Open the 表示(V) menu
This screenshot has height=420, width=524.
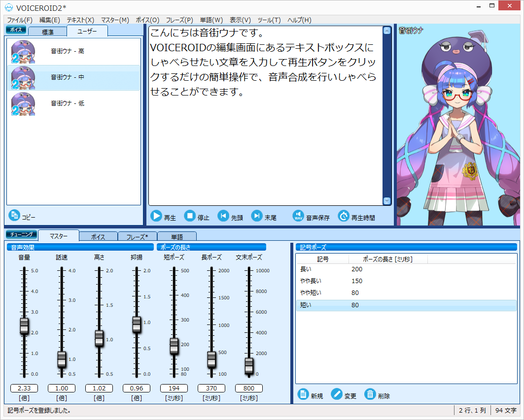click(x=240, y=20)
